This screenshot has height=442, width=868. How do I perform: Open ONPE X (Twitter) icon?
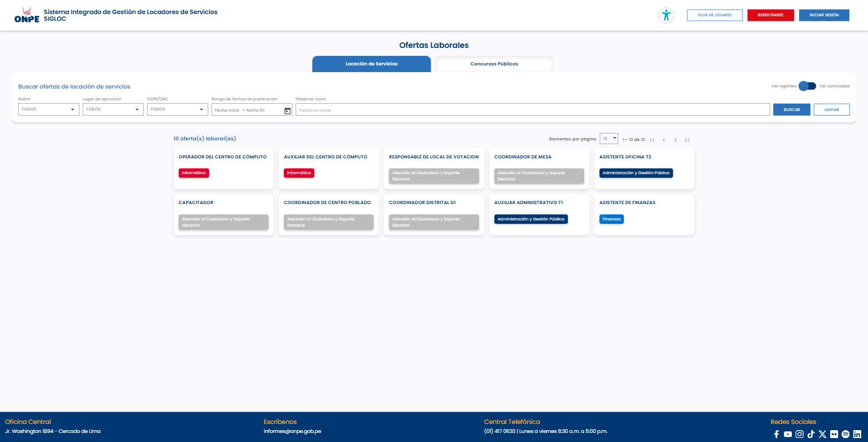(x=822, y=434)
